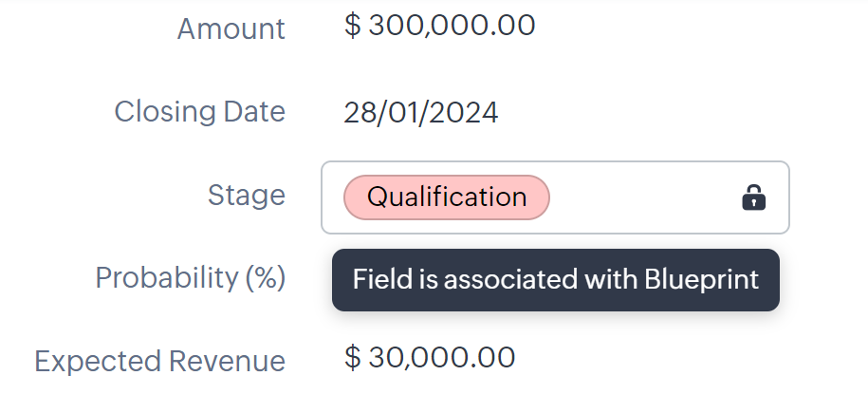
Task: Click the lock icon in Stage field
Action: pyautogui.click(x=753, y=197)
